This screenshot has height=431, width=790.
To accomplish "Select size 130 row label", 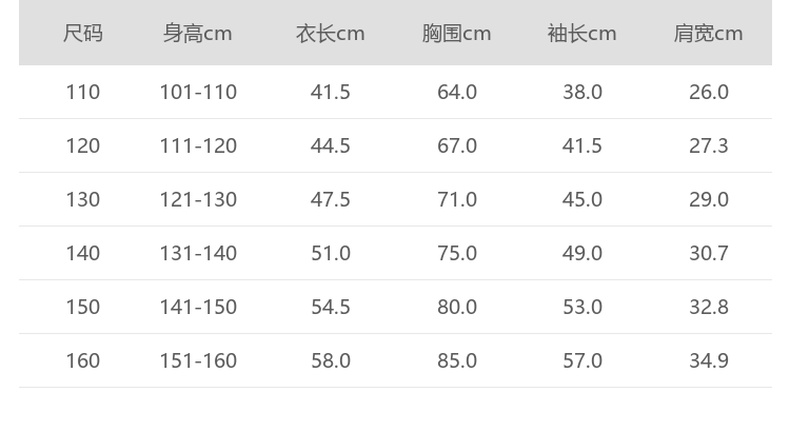I will [x=83, y=199].
